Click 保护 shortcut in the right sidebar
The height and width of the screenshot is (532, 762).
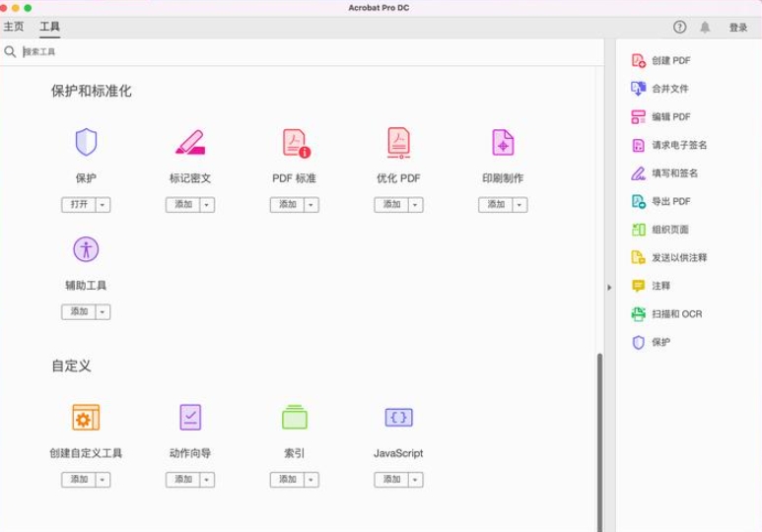click(651, 342)
